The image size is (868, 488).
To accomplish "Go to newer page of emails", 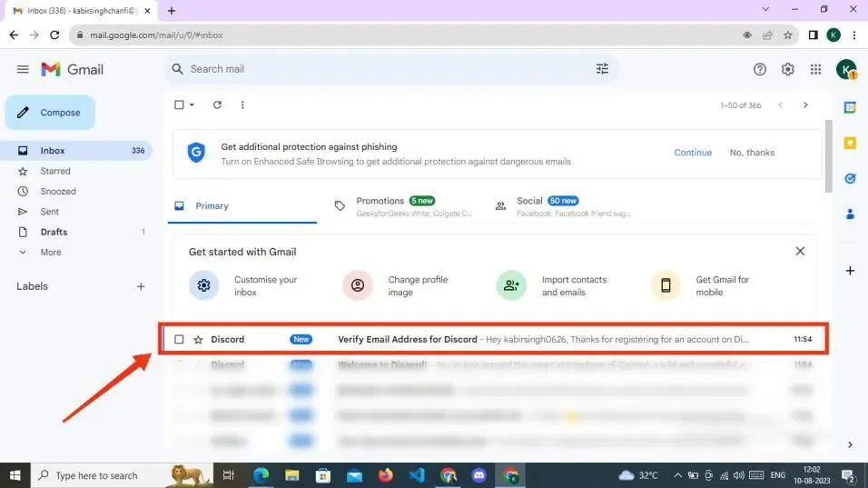I will click(781, 105).
